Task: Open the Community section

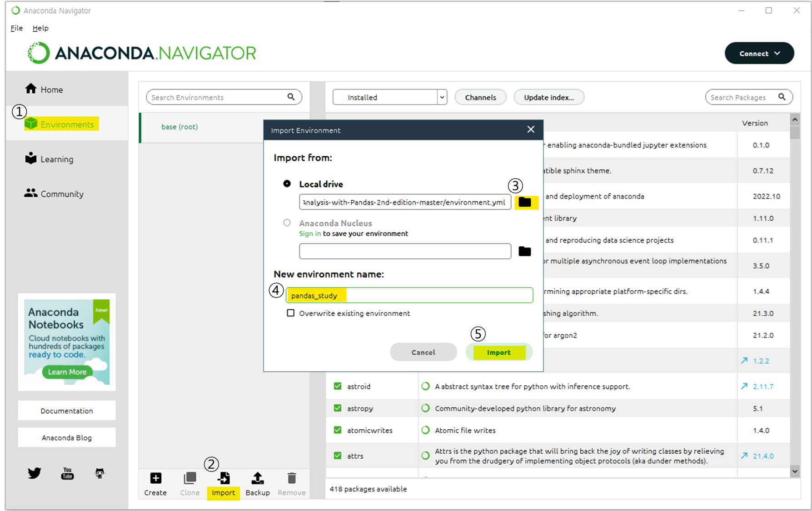Action: [54, 194]
